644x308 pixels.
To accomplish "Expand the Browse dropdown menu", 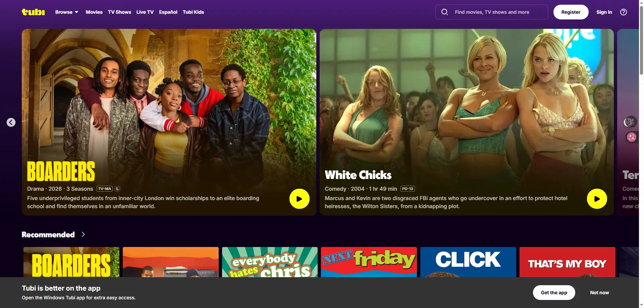I will pos(67,12).
